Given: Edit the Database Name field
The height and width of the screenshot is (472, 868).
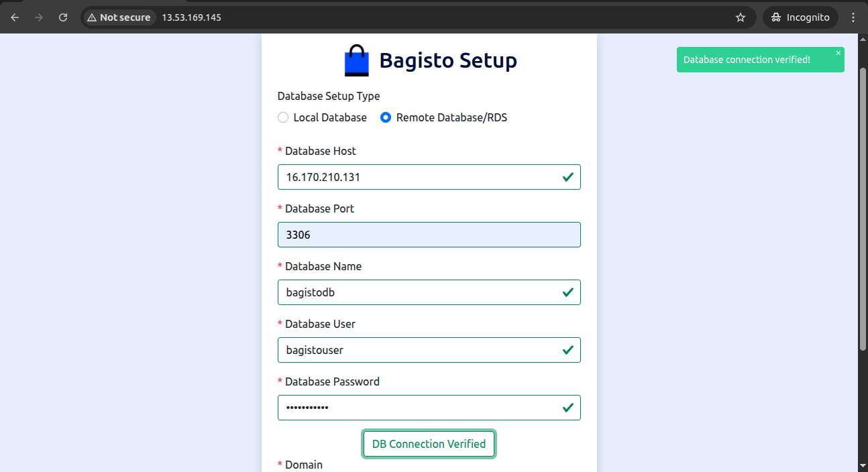Looking at the screenshot, I should click(x=429, y=292).
